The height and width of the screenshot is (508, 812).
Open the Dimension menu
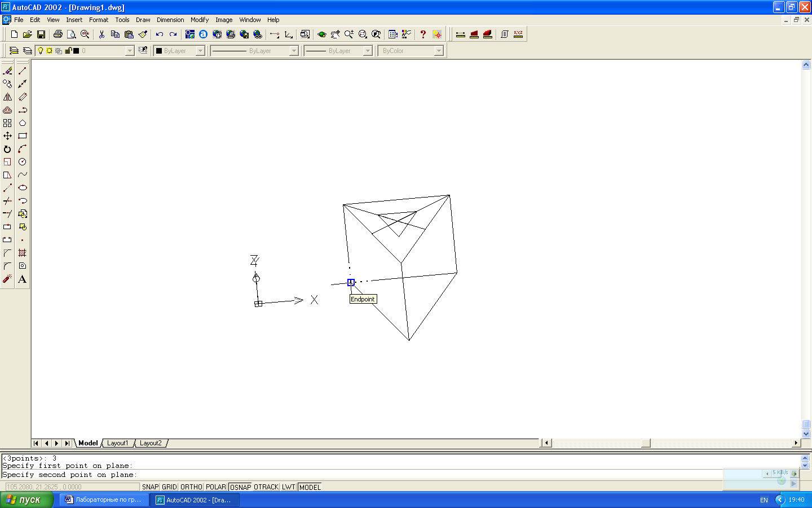pos(170,20)
